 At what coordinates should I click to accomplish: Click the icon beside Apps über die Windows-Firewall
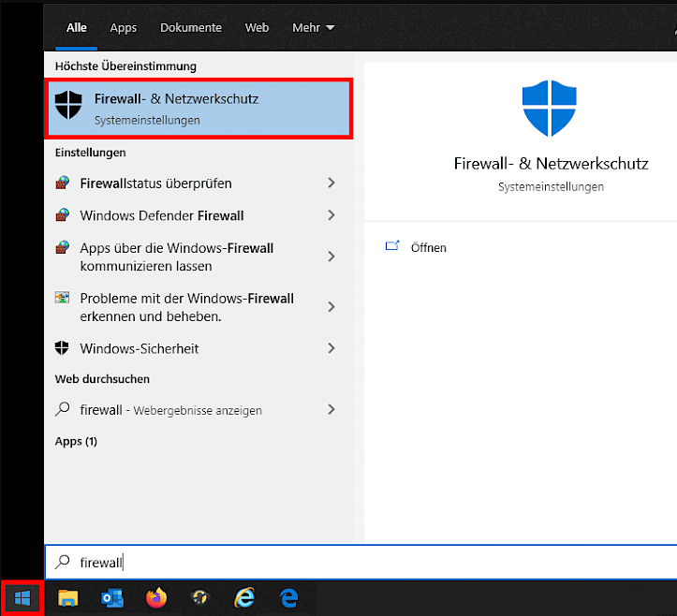click(63, 248)
